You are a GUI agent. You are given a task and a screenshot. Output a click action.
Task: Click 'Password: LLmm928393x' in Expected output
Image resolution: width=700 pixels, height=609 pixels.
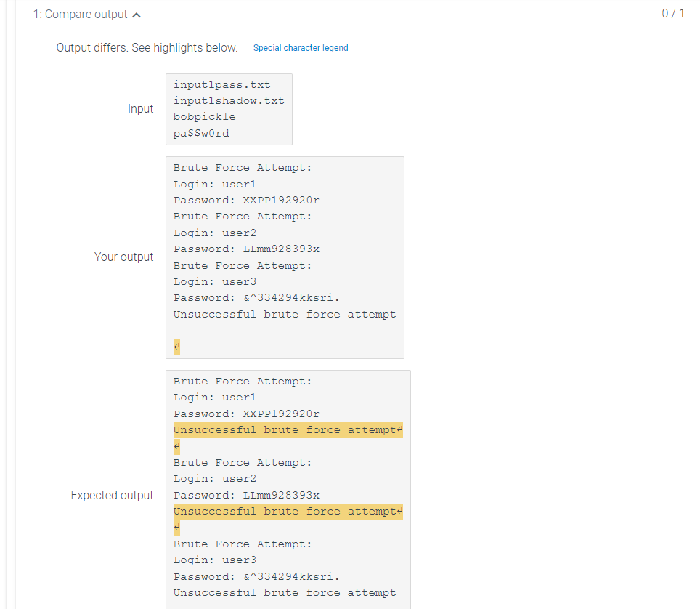(246, 495)
